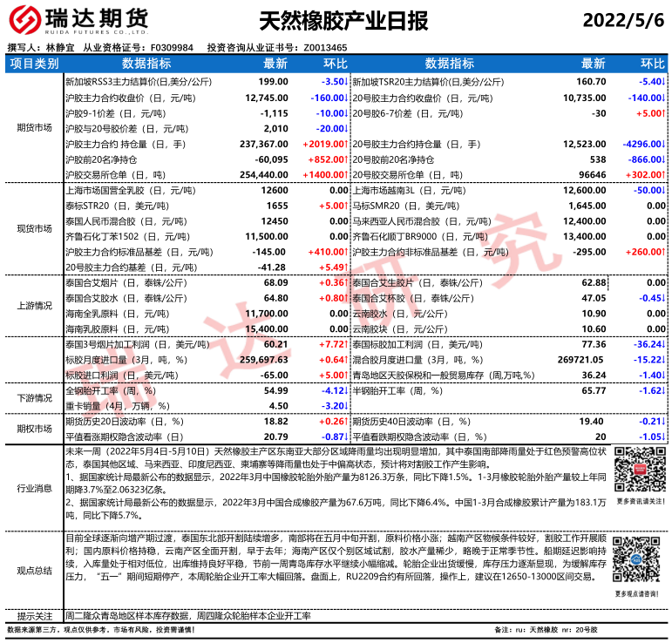Select the 期权市场 category cell

(x=33, y=429)
